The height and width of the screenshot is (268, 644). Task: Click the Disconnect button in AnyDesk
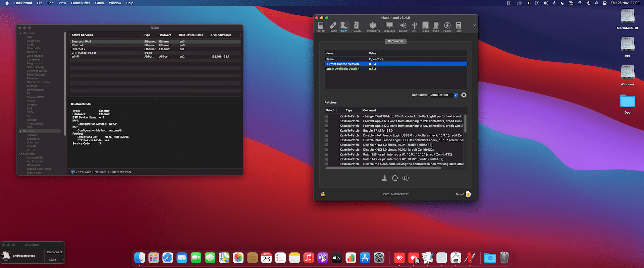(x=55, y=252)
